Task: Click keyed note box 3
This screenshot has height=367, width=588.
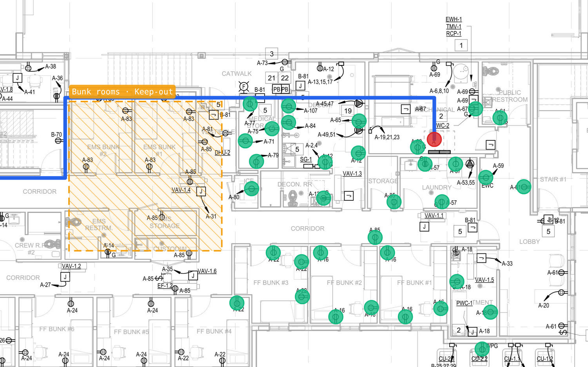Action: (x=272, y=54)
